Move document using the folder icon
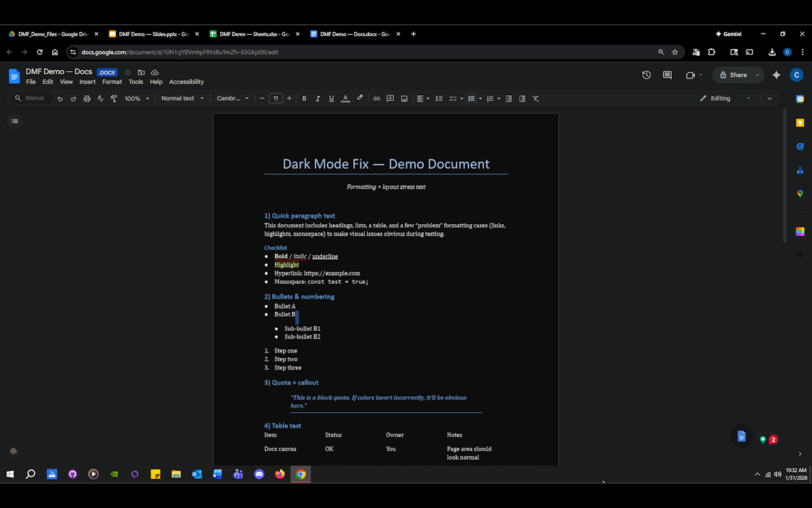 141,72
